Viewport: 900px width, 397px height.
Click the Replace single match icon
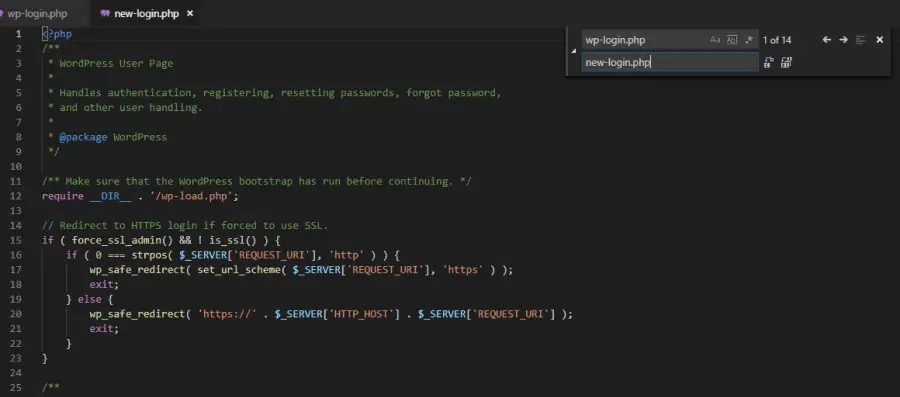(769, 62)
